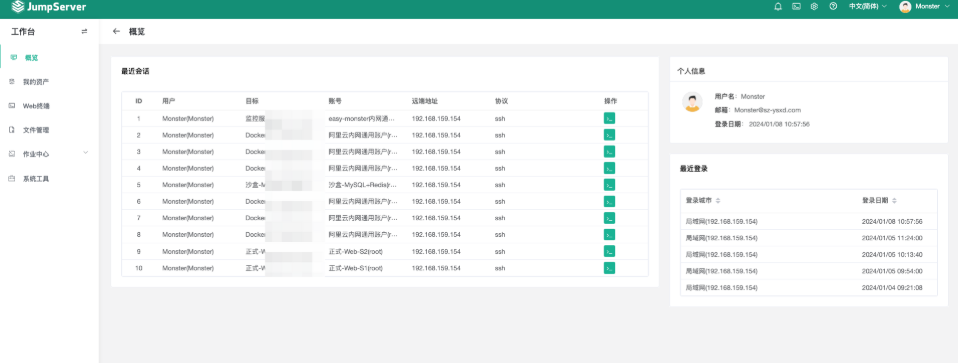Click the 账号 column header
This screenshot has height=363, width=958.
[x=335, y=101]
